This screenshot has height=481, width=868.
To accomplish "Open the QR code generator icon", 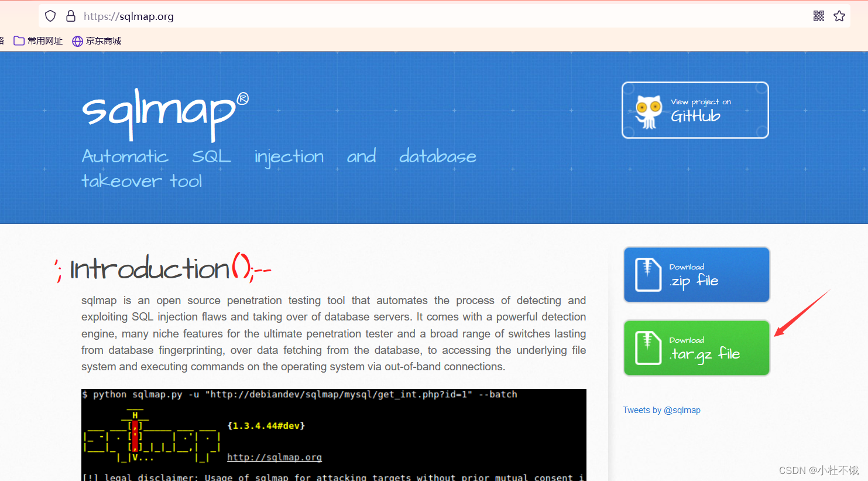I will click(x=818, y=16).
